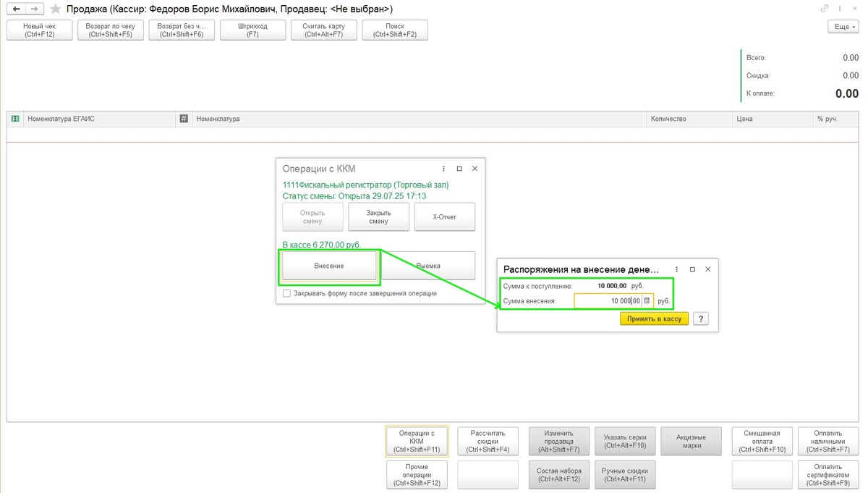Click the Внесение button
This screenshot has height=493, width=868.
pos(329,266)
